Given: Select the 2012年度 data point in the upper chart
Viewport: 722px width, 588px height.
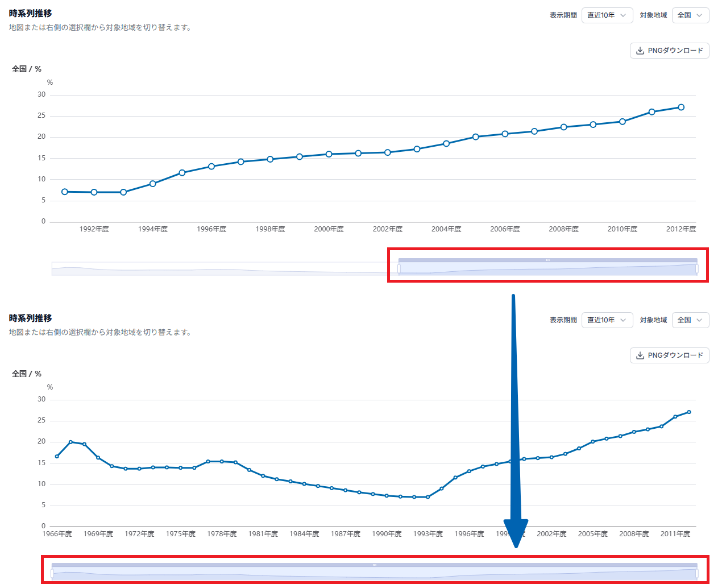Looking at the screenshot, I should pyautogui.click(x=681, y=107).
